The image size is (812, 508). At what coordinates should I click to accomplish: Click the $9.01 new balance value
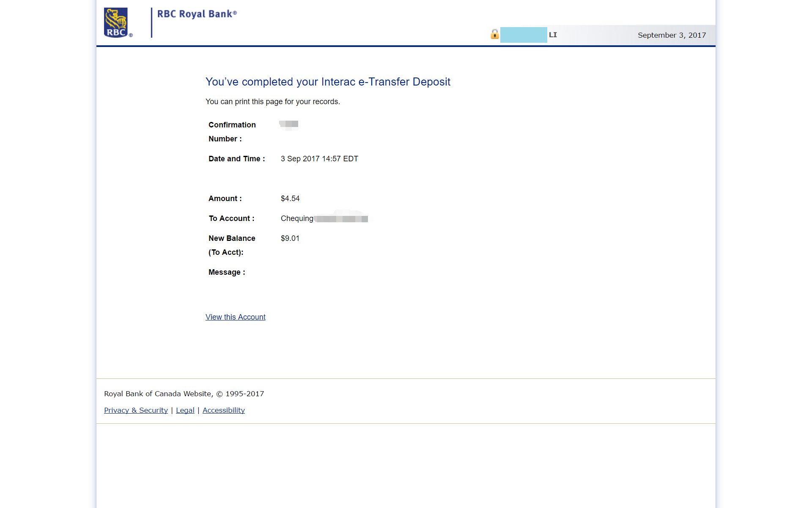click(290, 238)
